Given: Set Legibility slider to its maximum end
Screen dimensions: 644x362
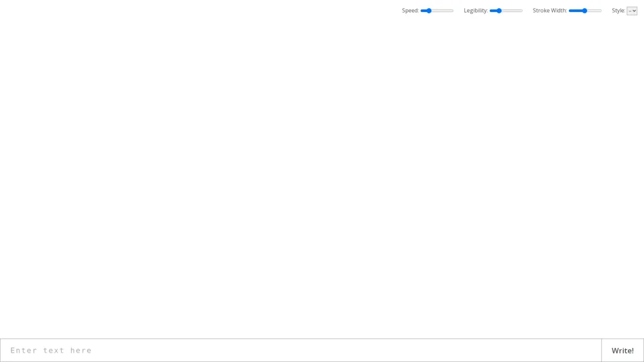Looking at the screenshot, I should point(522,11).
